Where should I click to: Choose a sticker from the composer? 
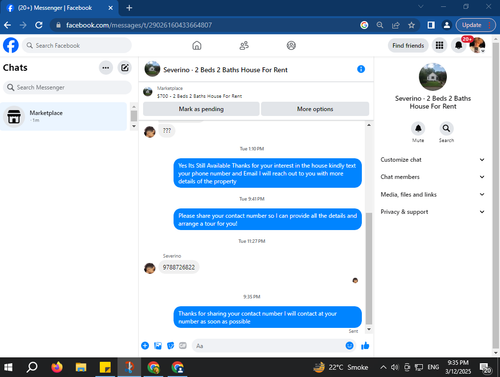[170, 346]
